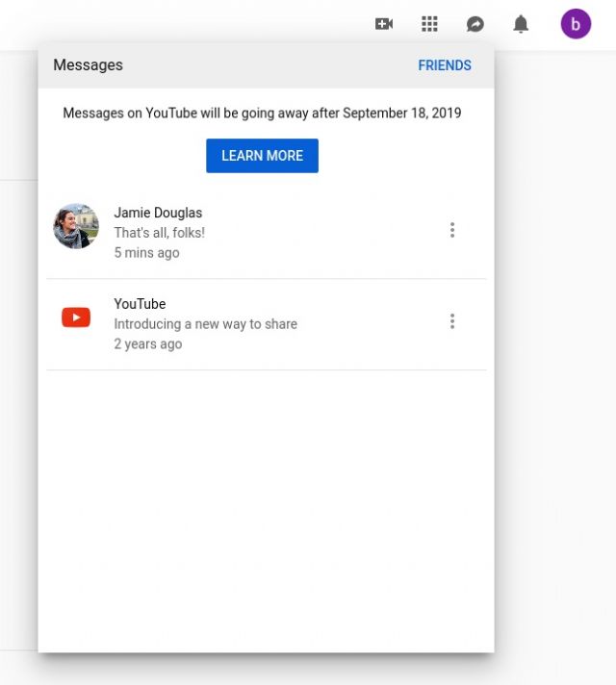Click the red YouTube logo icon
Screen dimensions: 616x685
76,317
